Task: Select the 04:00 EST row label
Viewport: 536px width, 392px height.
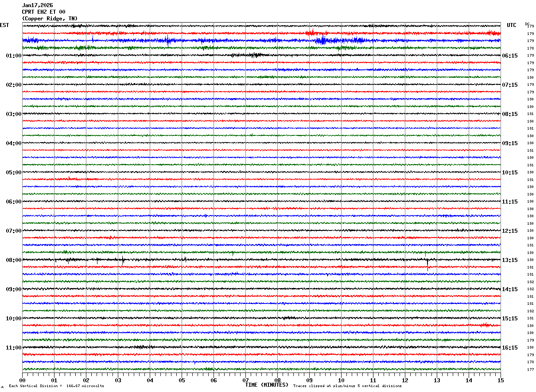Action: pos(14,143)
